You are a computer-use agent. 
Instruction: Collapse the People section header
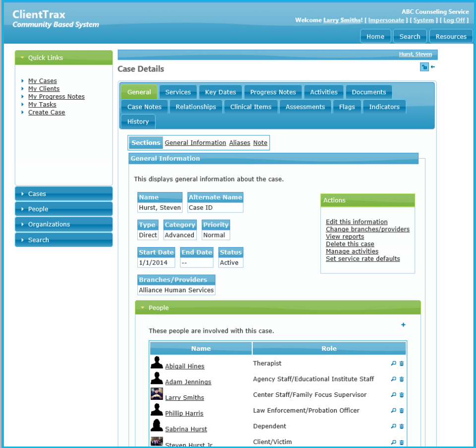(x=144, y=308)
